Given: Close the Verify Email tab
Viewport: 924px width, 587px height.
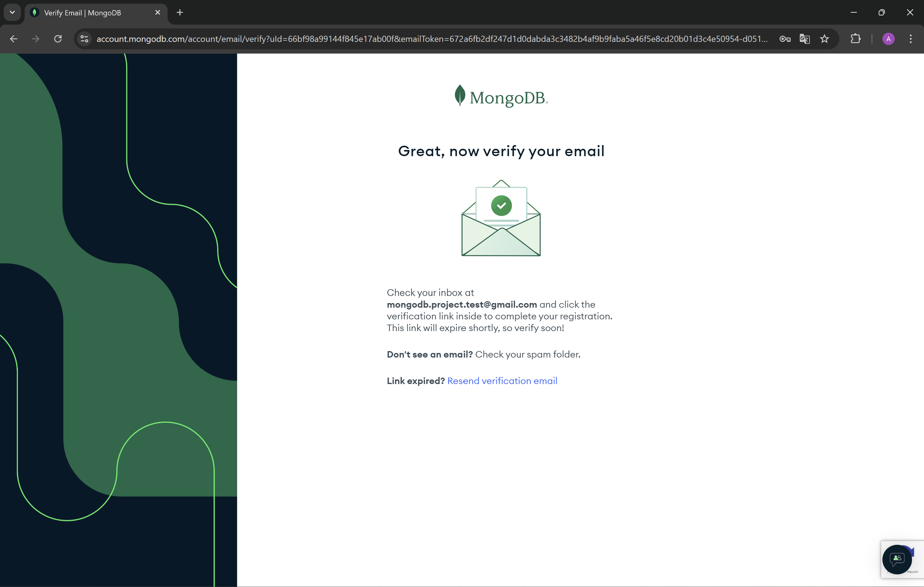Looking at the screenshot, I should (157, 13).
